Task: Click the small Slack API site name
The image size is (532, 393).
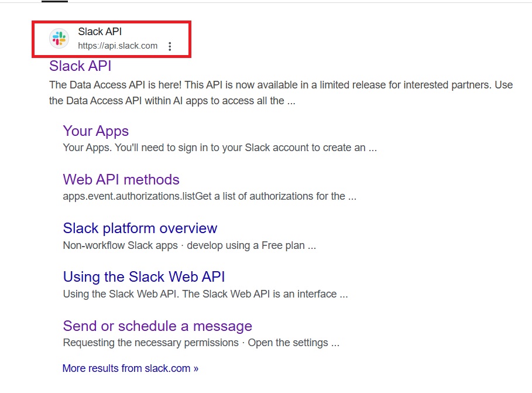Action: pos(99,32)
